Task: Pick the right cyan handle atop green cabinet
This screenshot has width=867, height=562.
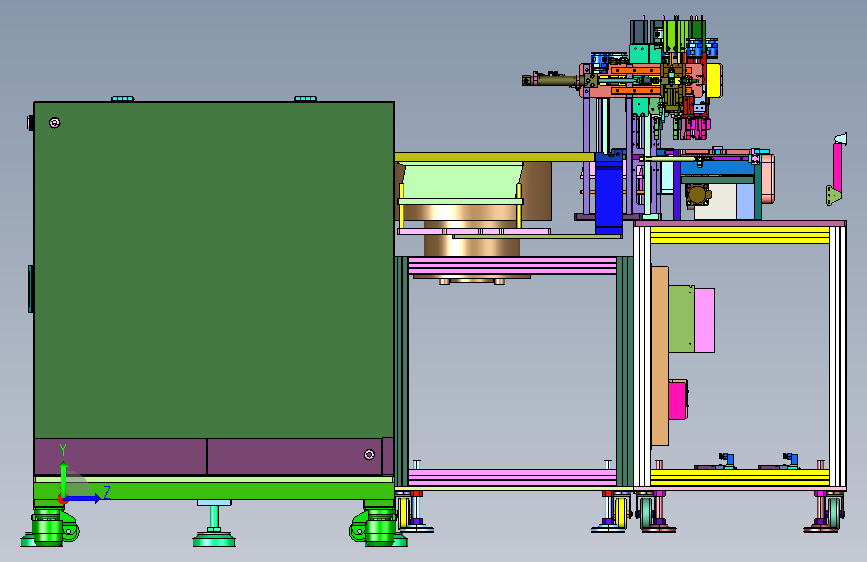Action: pyautogui.click(x=305, y=99)
